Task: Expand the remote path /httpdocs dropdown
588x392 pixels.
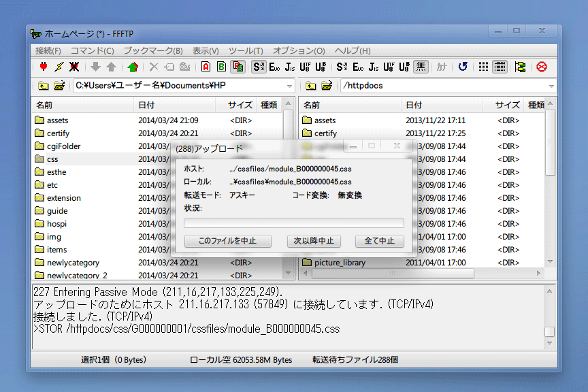Action: (x=551, y=86)
